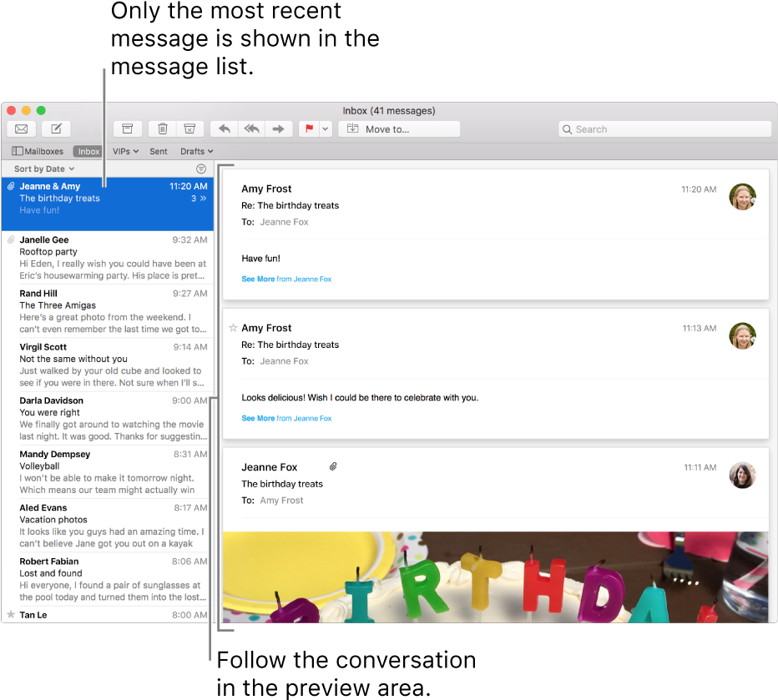778x700 pixels.
Task: Click the paperclip icon on Janelle Gee's message
Action: pyautogui.click(x=11, y=240)
